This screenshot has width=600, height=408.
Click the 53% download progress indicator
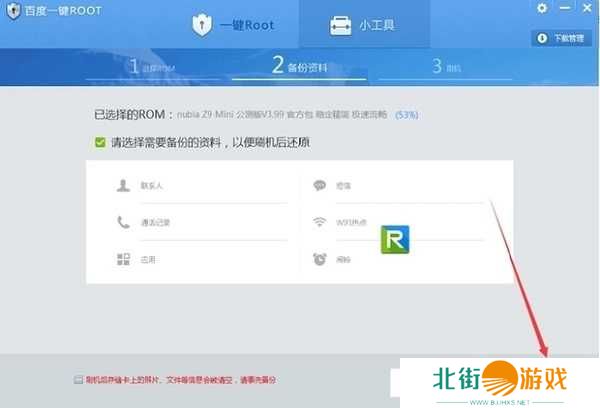point(407,115)
